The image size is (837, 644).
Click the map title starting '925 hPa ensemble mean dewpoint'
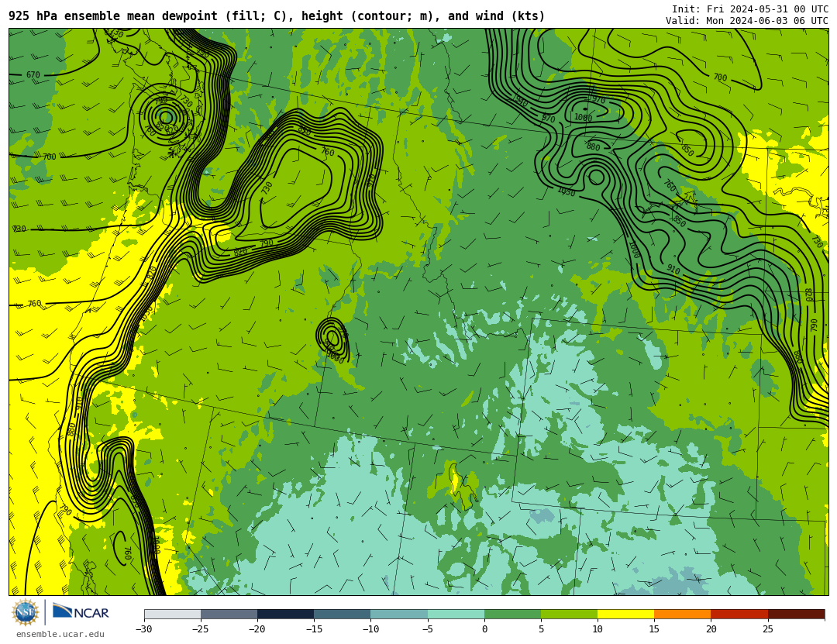coord(277,16)
